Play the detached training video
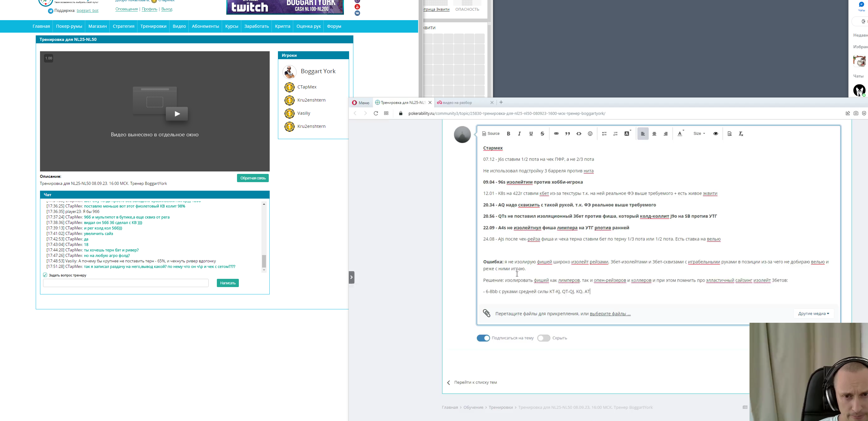 [x=177, y=114]
